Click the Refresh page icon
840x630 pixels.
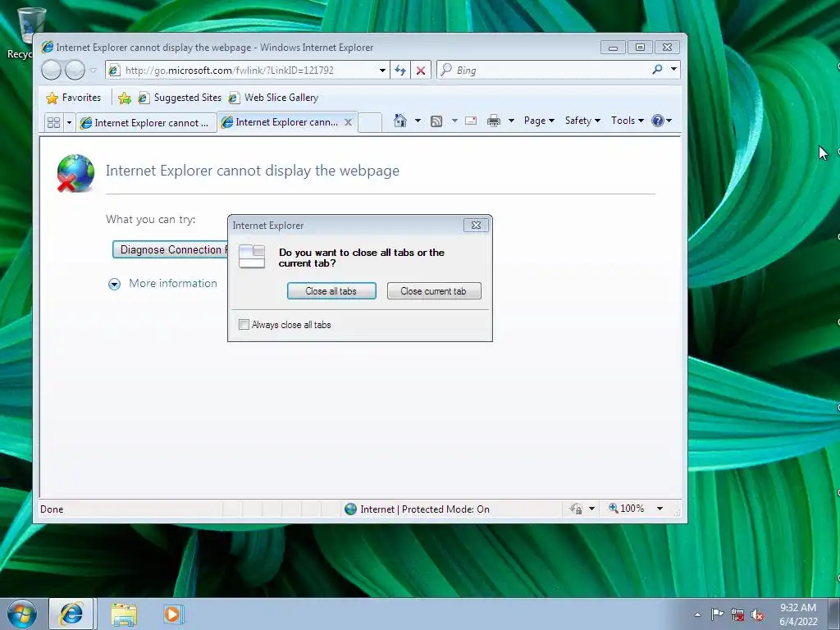point(400,71)
